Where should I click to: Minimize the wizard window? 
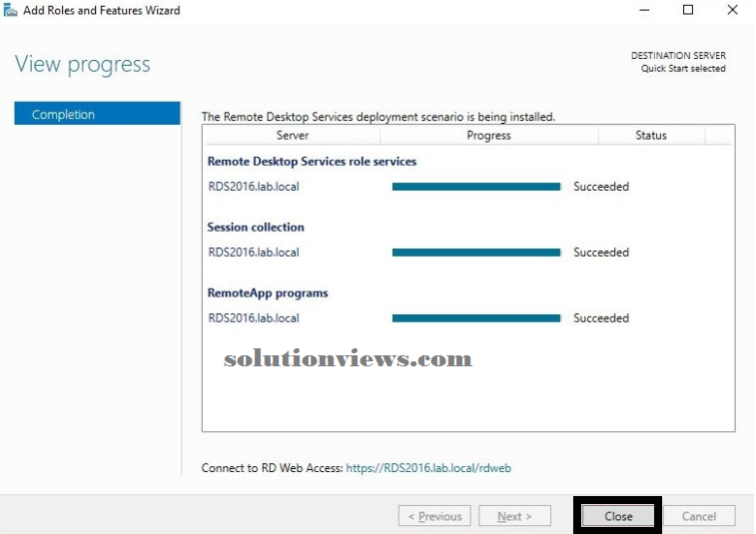(644, 10)
